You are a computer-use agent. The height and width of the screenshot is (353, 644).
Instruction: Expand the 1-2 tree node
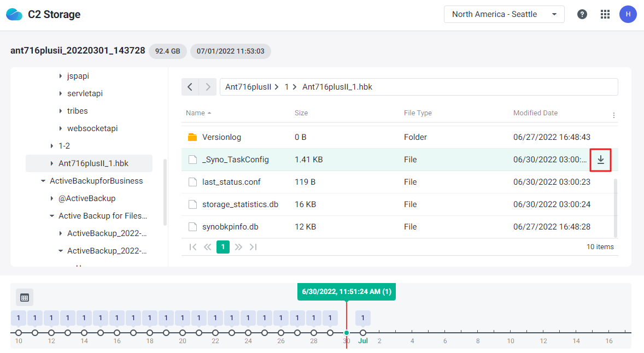(52, 146)
